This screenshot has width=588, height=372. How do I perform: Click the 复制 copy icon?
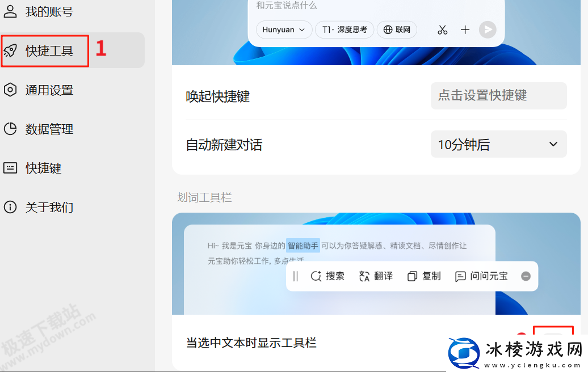pos(413,276)
